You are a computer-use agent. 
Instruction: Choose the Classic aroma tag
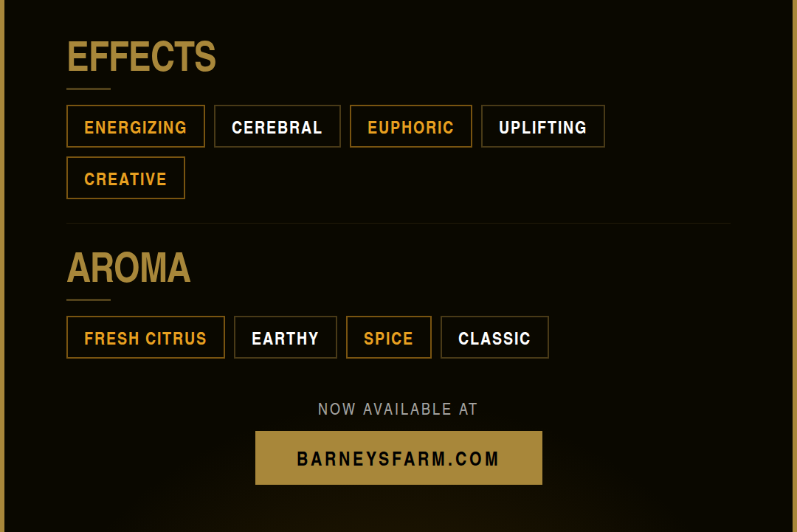[x=494, y=338]
